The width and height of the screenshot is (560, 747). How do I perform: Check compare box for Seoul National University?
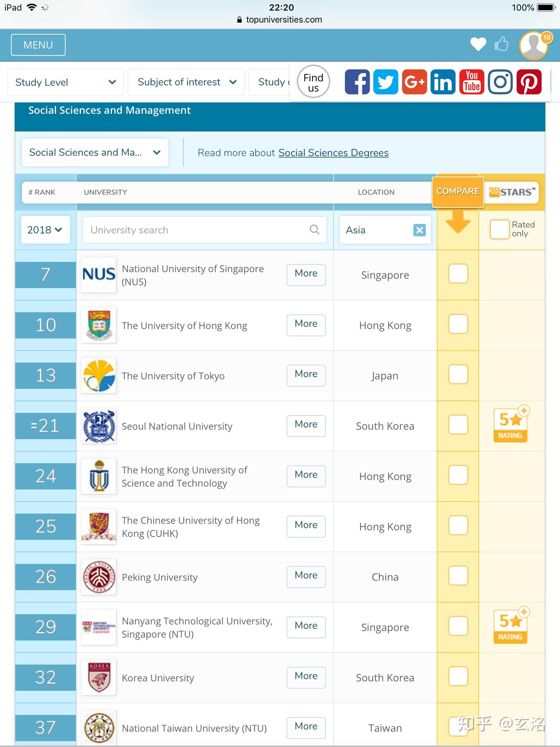click(x=458, y=425)
